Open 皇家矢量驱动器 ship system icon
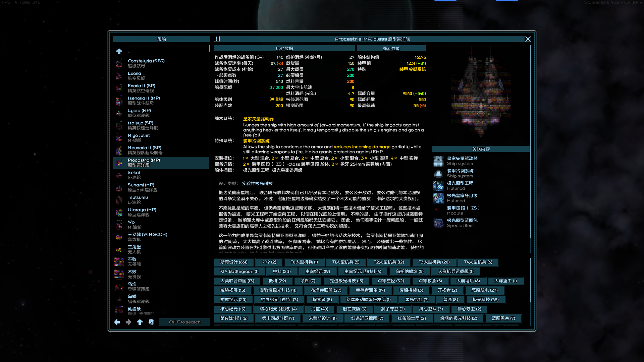Image resolution: width=644 pixels, height=362 pixels. click(x=438, y=161)
